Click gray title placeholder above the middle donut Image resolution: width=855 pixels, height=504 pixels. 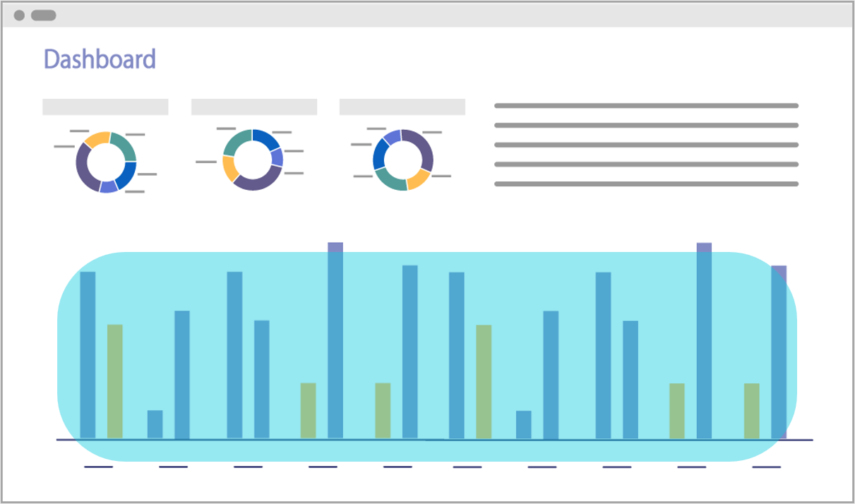click(254, 107)
